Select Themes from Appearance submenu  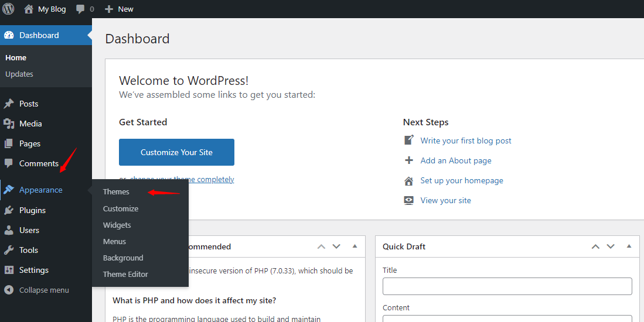tap(116, 191)
